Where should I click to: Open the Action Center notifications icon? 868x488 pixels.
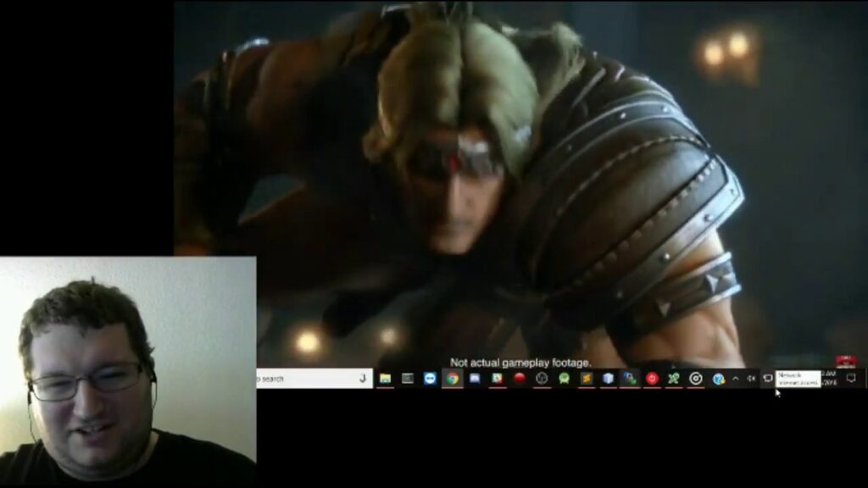pos(851,379)
